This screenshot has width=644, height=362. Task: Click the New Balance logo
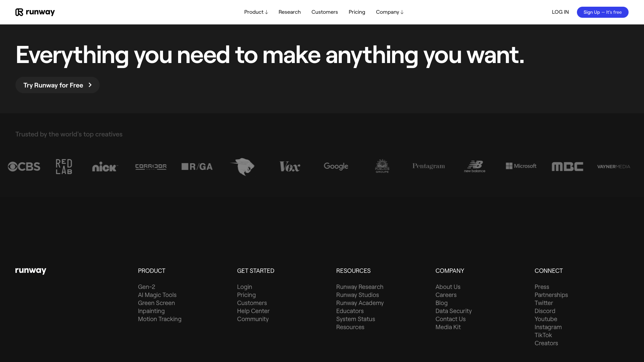tap(475, 167)
